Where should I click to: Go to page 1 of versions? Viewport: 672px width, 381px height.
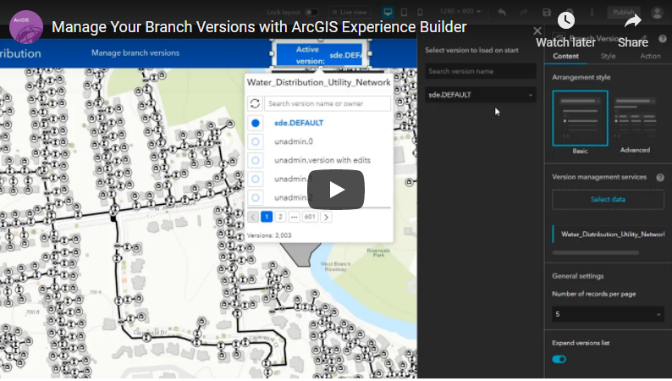[267, 217]
